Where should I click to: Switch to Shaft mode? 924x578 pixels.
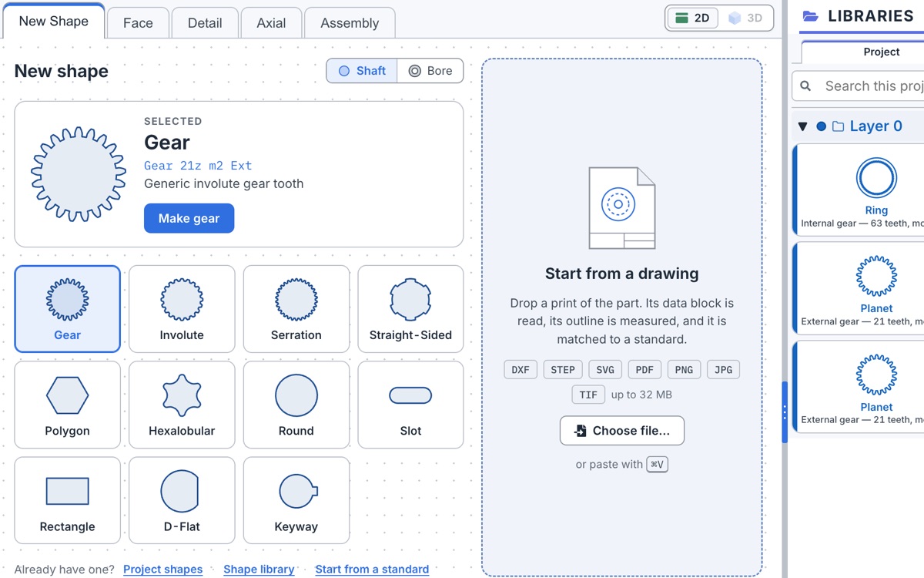[362, 71]
